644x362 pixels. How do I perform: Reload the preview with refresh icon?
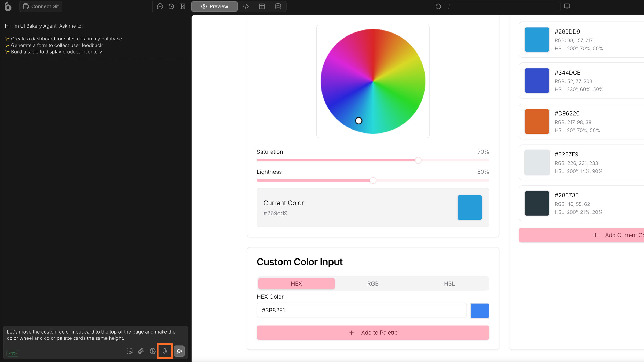(x=438, y=6)
